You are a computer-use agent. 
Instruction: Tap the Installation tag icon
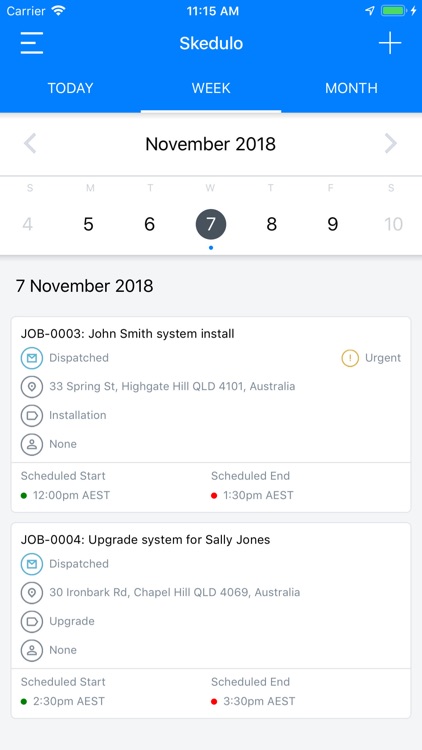click(32, 415)
